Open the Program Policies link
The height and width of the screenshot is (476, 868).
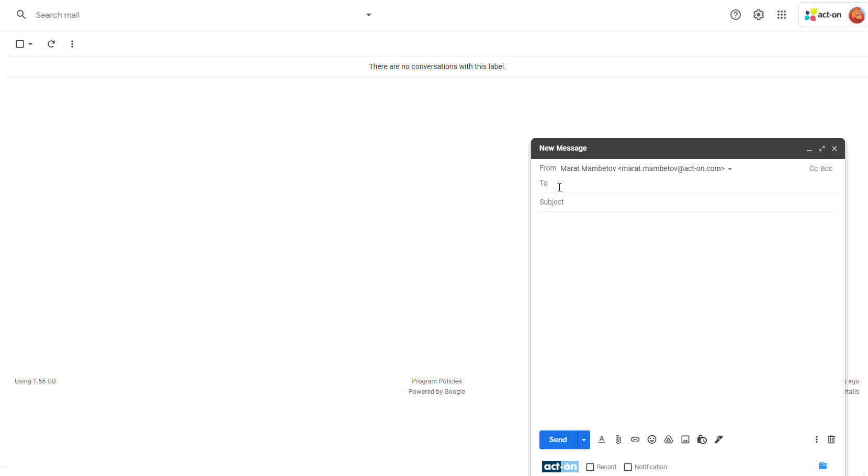pos(436,381)
